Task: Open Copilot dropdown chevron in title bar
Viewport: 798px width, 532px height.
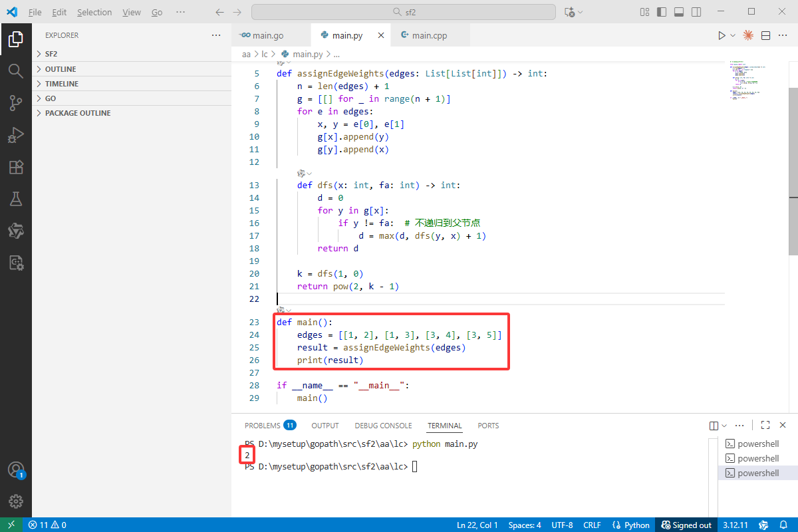Action: pyautogui.click(x=581, y=12)
